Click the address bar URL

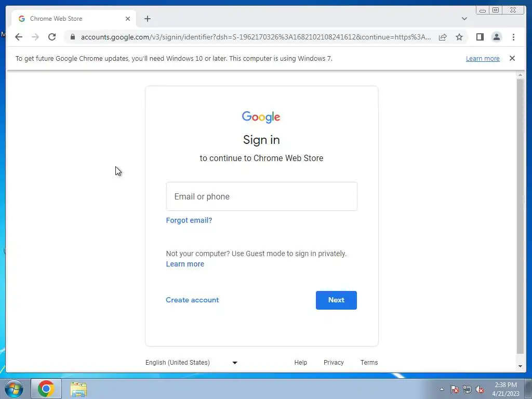point(256,37)
